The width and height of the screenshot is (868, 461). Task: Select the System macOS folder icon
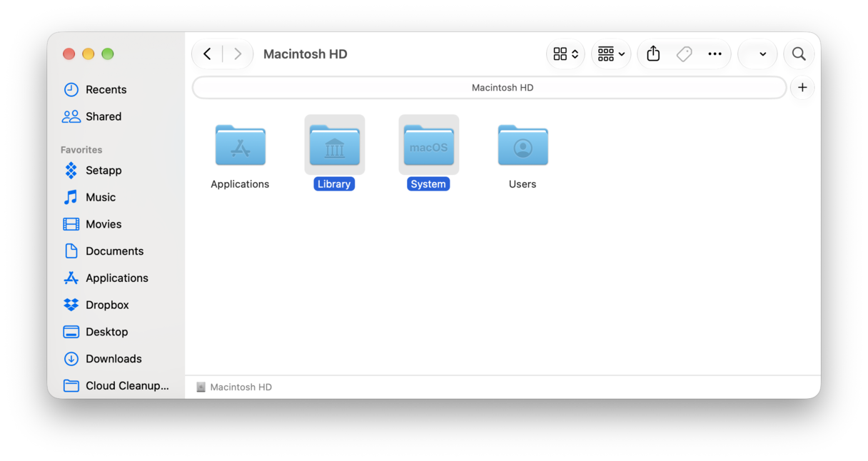click(x=429, y=145)
